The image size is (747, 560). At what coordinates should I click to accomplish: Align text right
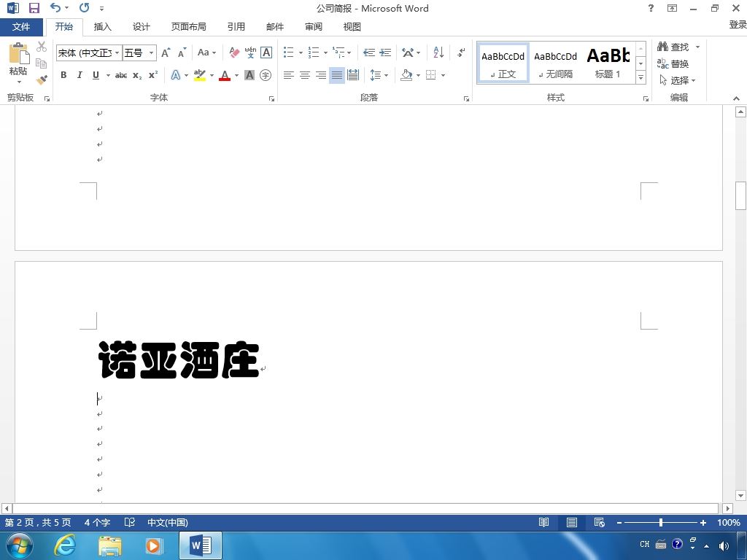(321, 75)
